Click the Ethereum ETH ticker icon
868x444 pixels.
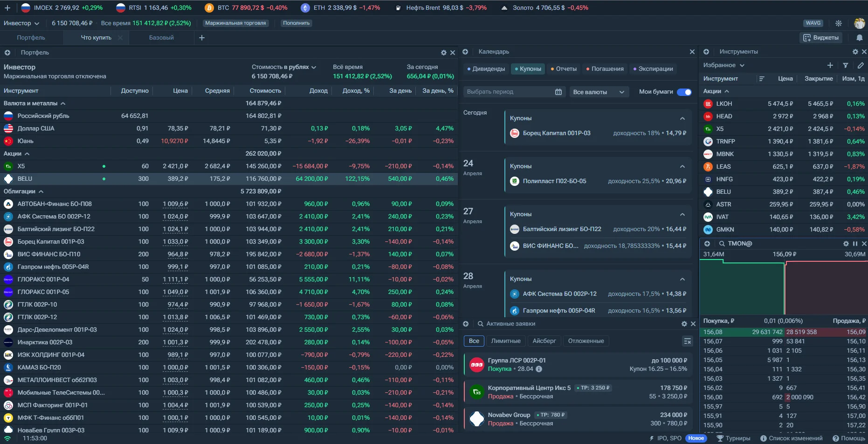click(305, 8)
